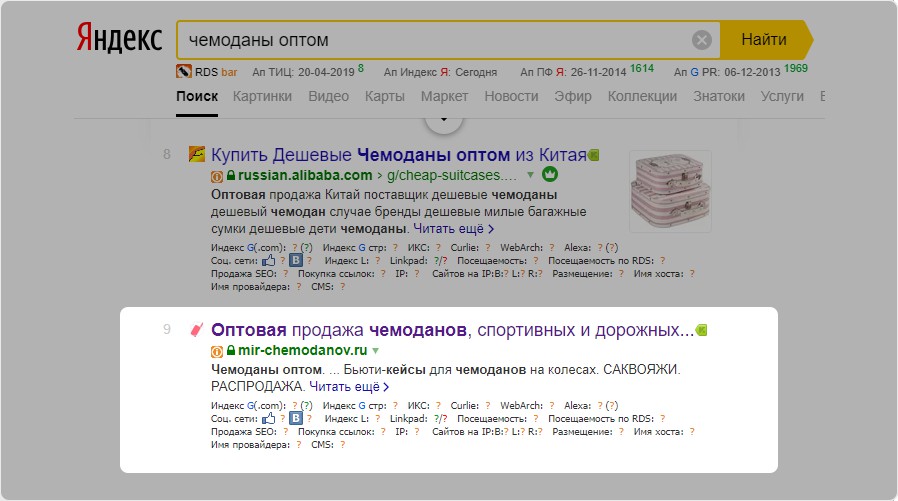Open the Услуги tab
898x501 pixels.
pyautogui.click(x=782, y=96)
